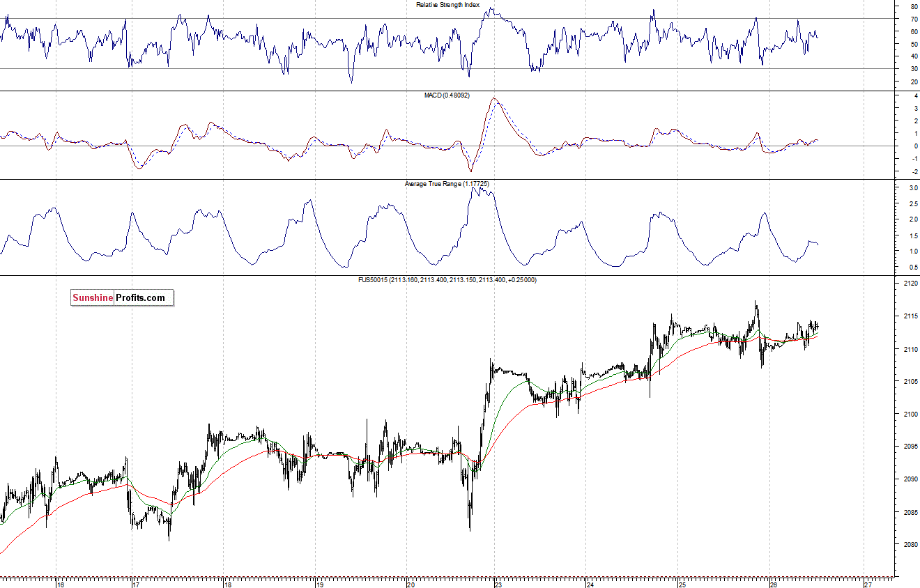Image resolution: width=920 pixels, height=588 pixels.
Task: Click the MACD (0.48092) panel title
Action: 447,95
